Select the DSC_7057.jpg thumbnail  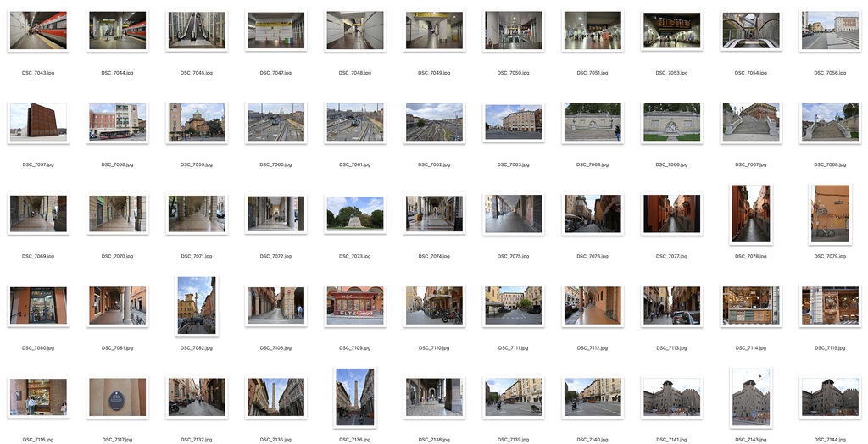(x=38, y=122)
